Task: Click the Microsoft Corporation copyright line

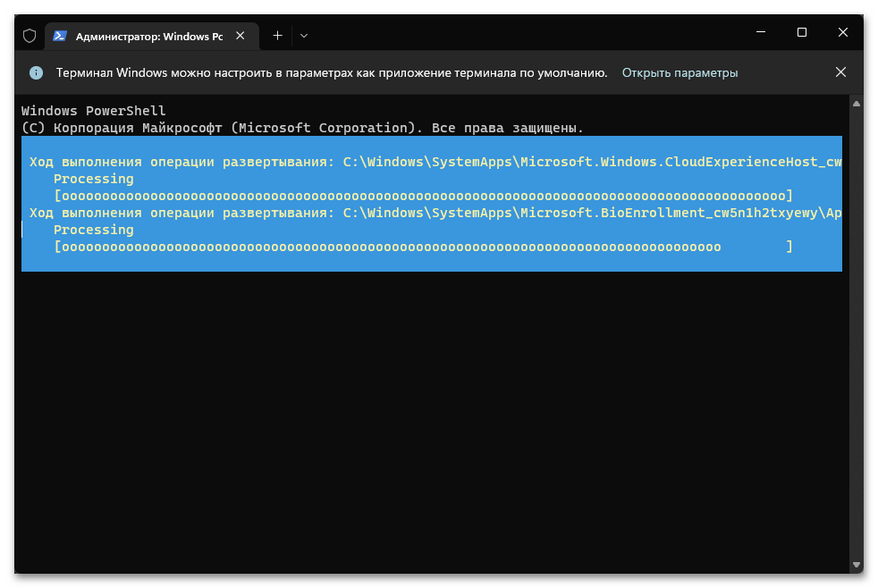Action: pos(302,128)
